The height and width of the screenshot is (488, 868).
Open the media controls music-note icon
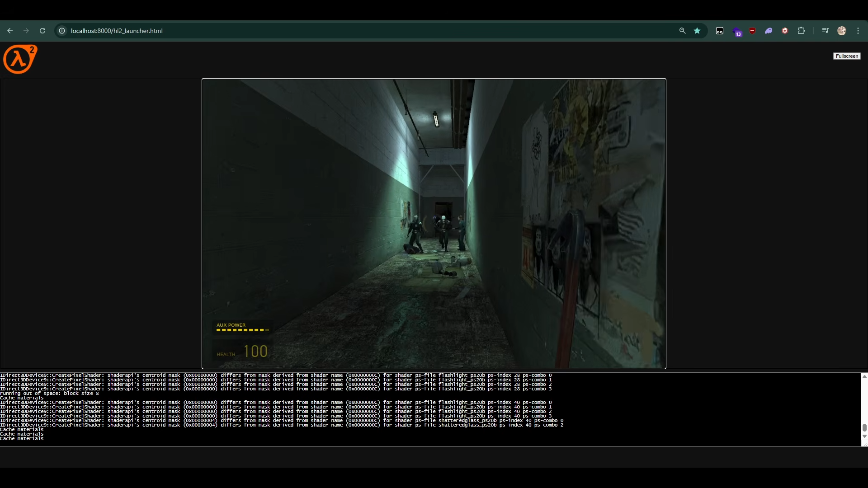coord(826,31)
